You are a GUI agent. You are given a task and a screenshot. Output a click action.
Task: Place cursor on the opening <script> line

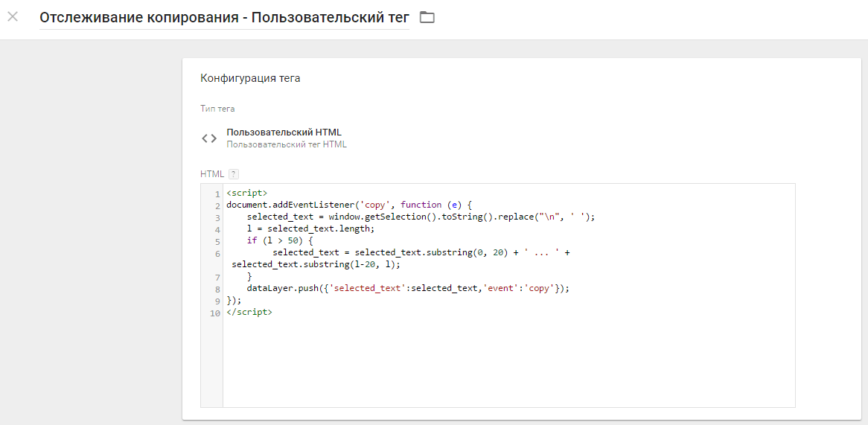[247, 193]
